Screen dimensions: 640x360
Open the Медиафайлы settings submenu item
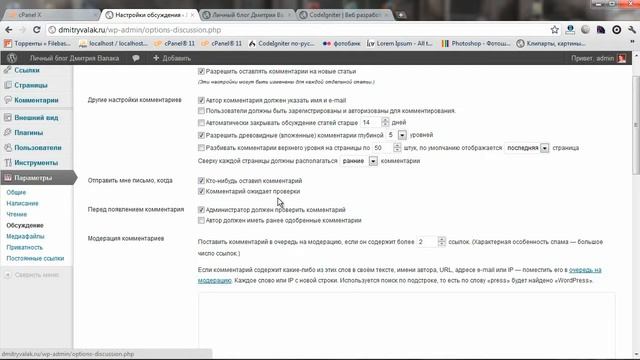pos(25,236)
